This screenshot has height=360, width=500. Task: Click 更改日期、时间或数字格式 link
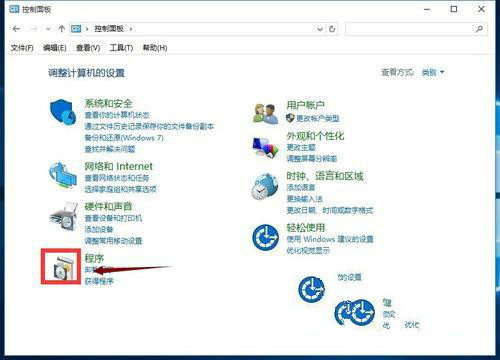click(330, 210)
